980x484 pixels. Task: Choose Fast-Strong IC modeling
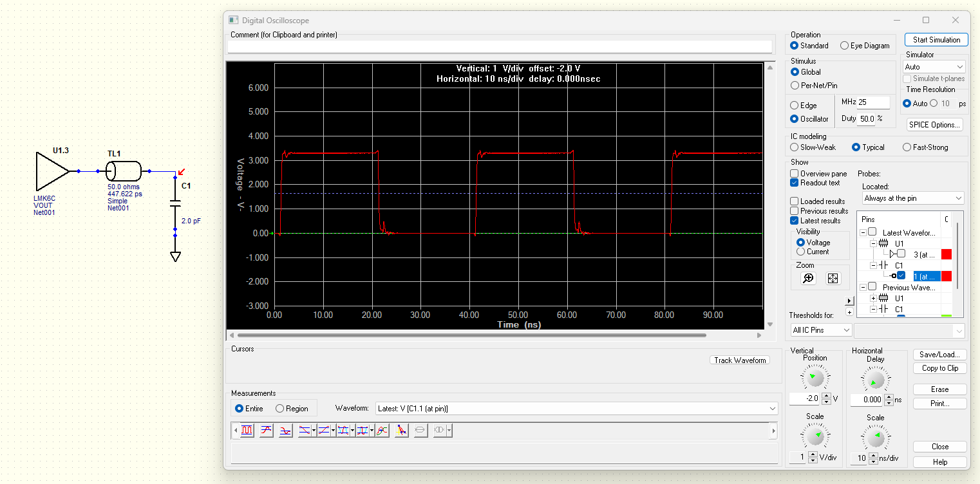click(907, 147)
